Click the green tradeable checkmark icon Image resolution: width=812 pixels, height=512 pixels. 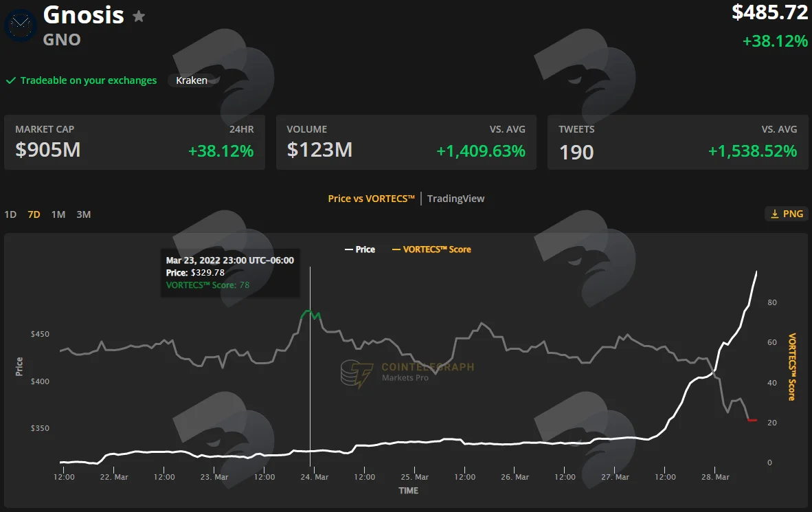(10, 80)
